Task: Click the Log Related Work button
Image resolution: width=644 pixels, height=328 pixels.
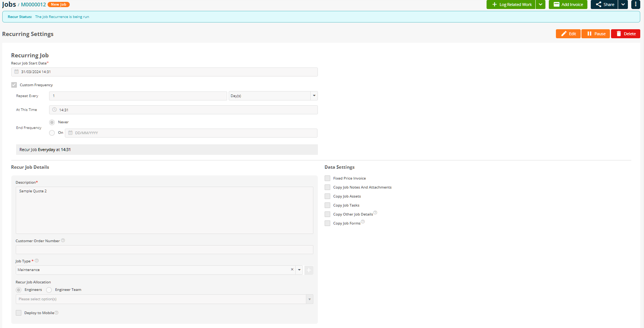Action: click(x=511, y=4)
